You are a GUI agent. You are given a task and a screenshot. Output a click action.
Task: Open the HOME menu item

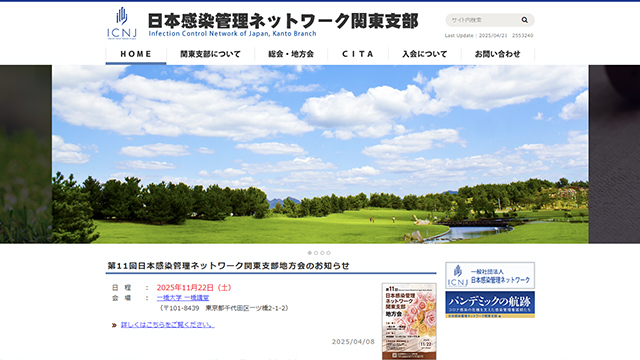136,54
